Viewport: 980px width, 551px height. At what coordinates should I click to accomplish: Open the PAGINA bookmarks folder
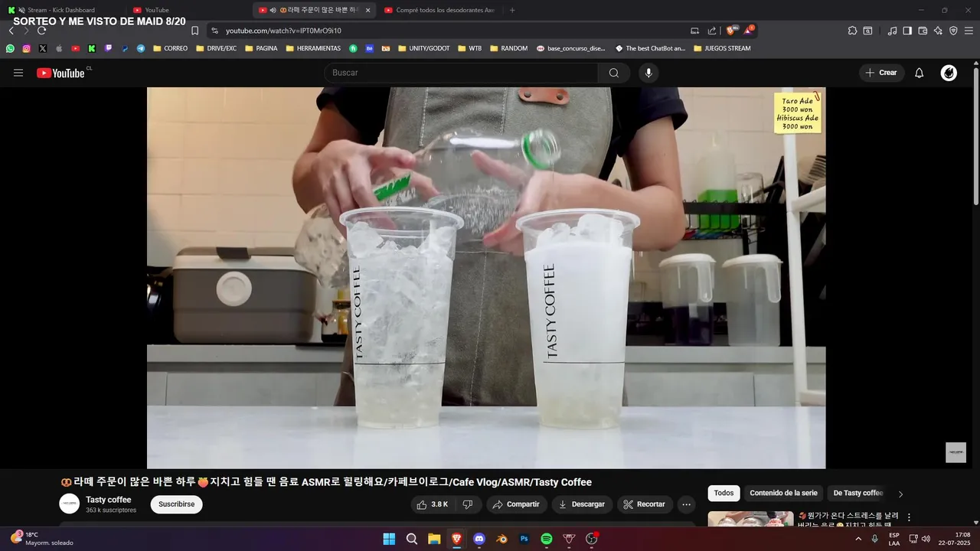(x=261, y=48)
